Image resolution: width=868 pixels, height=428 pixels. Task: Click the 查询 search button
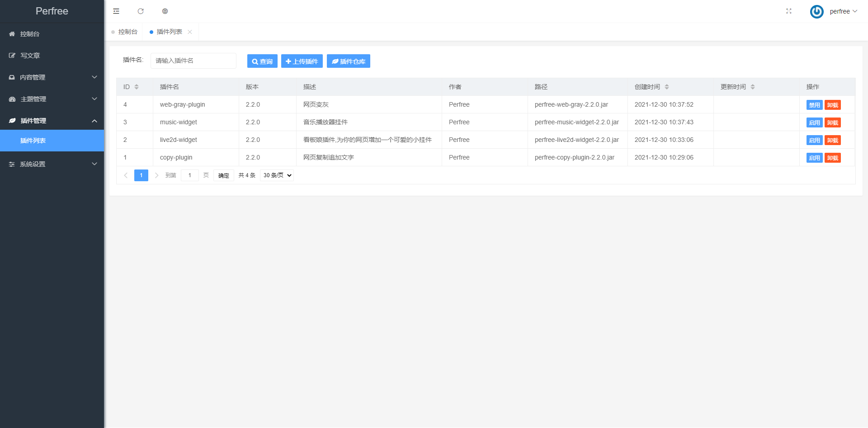[262, 61]
